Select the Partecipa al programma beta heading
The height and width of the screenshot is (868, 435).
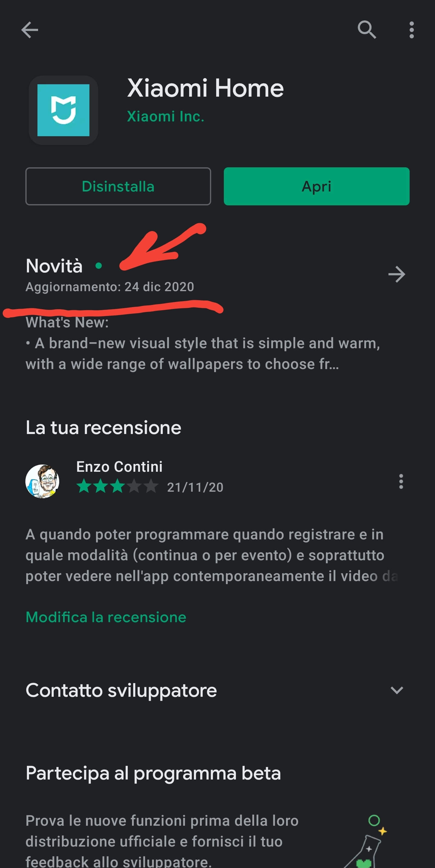click(x=153, y=773)
